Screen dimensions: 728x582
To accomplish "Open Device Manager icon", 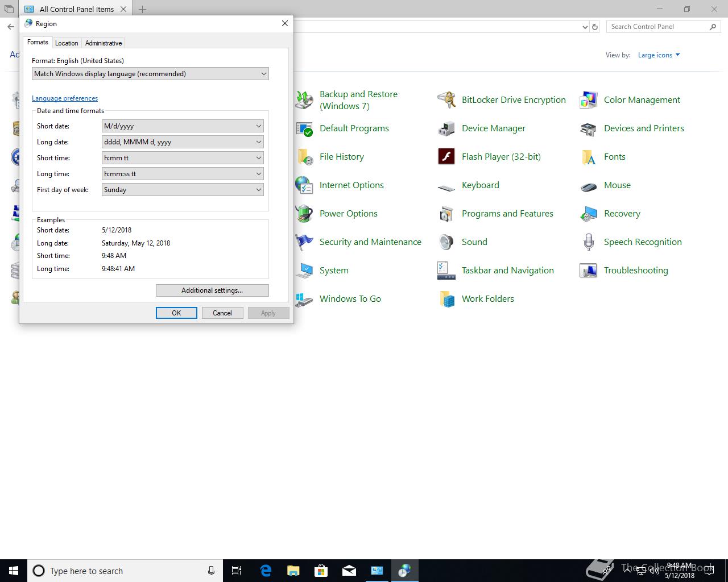I will pos(446,128).
